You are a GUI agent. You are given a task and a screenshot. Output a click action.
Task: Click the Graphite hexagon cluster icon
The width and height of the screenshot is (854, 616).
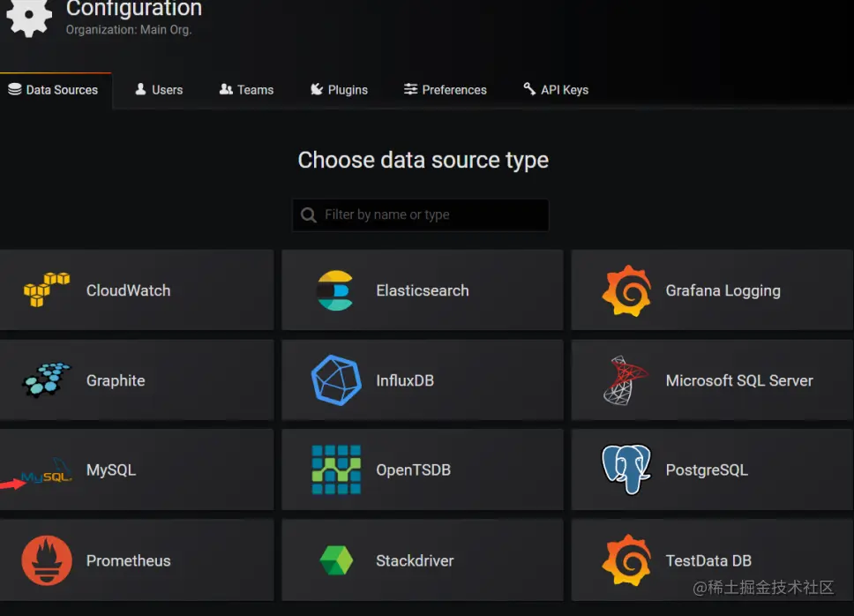[x=47, y=379]
